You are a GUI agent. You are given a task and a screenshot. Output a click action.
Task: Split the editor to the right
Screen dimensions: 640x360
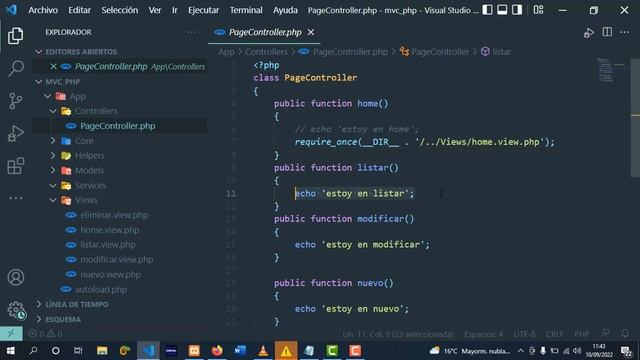pyautogui.click(x=607, y=32)
